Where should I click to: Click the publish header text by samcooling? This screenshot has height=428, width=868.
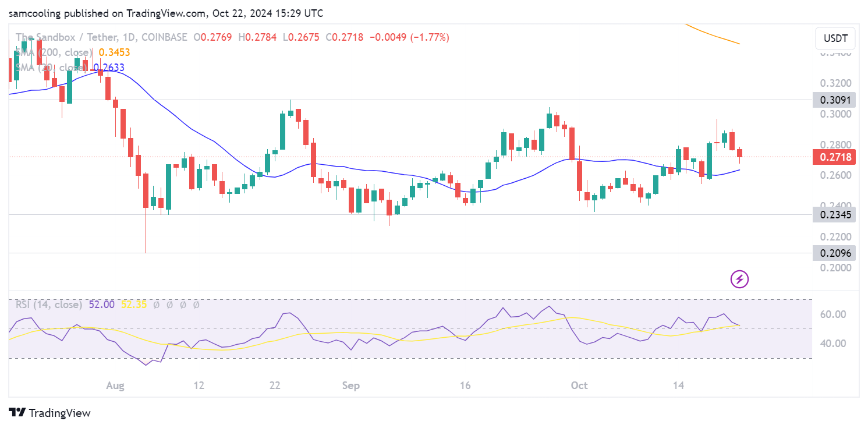166,13
